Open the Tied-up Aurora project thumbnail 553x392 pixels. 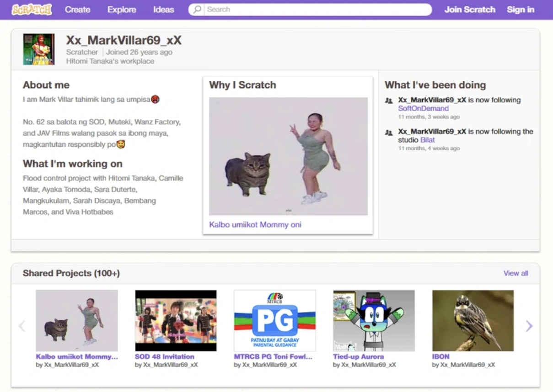click(374, 320)
